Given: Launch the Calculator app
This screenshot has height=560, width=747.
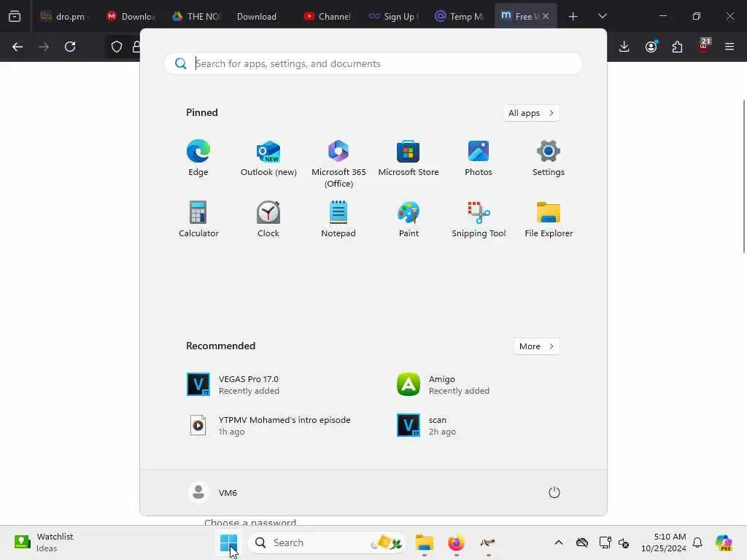Looking at the screenshot, I should coord(198,219).
